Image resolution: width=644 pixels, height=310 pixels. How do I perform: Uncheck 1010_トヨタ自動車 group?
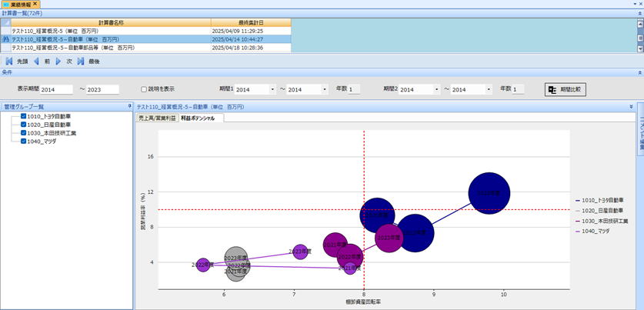coord(23,116)
